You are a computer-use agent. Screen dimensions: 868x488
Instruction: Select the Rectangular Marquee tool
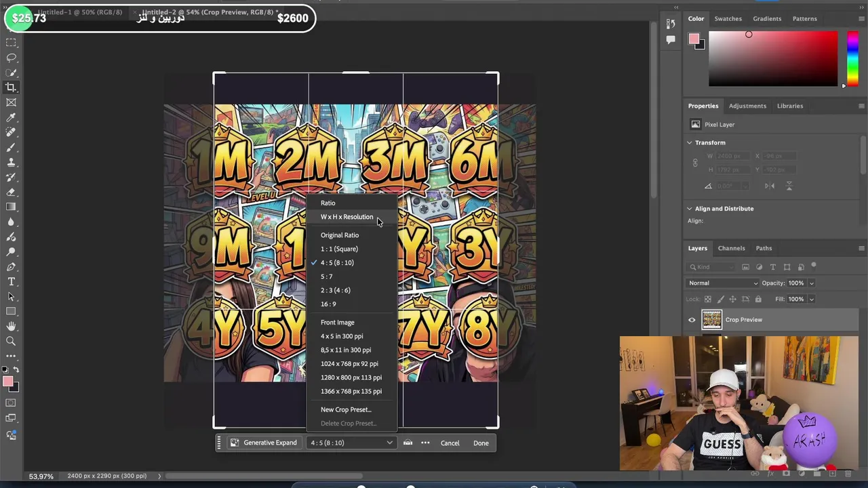[11, 43]
